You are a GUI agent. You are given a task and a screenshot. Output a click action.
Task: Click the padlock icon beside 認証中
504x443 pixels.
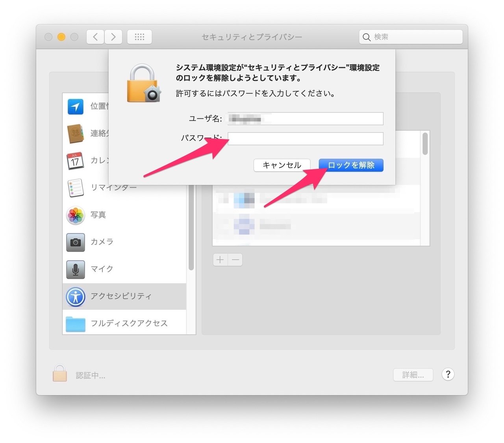tap(60, 373)
